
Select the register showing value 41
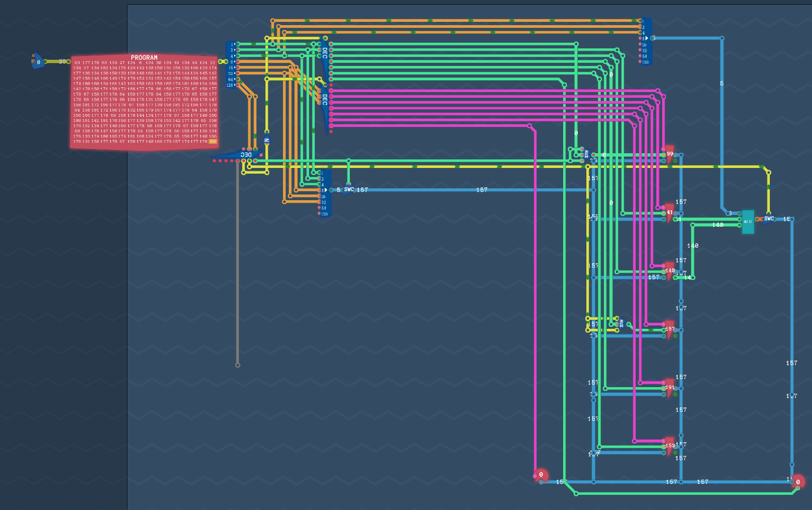click(x=669, y=213)
